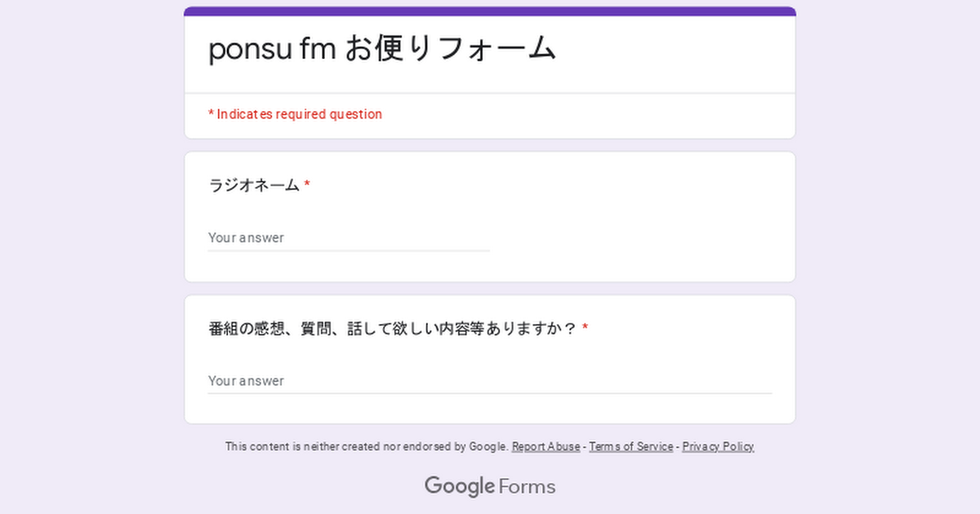Open the Report Abuse link
This screenshot has height=514, width=980.
(x=546, y=447)
